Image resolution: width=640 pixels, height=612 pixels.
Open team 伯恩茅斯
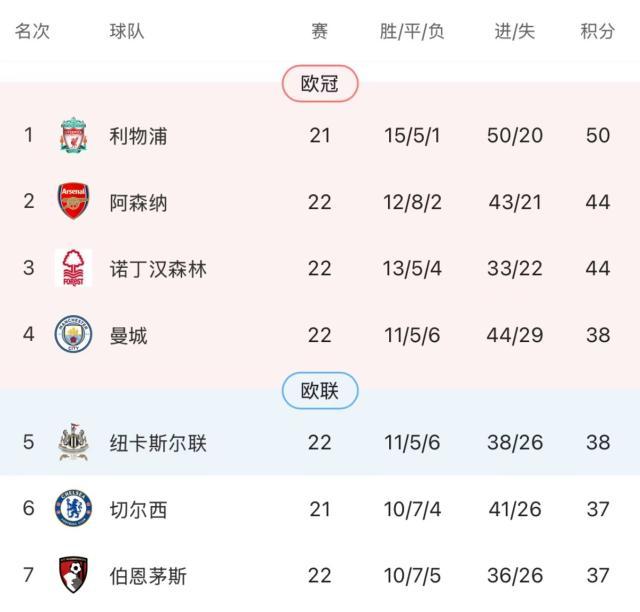pyautogui.click(x=148, y=576)
